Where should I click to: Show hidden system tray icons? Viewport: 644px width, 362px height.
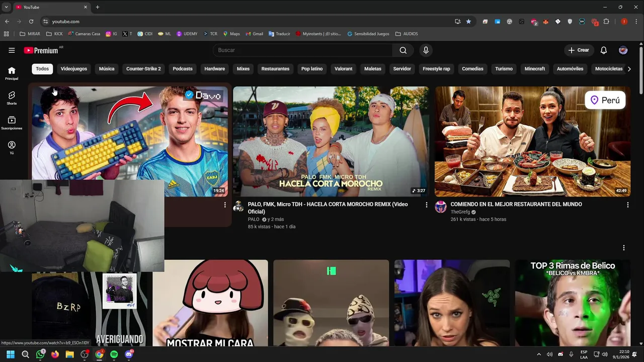click(539, 354)
